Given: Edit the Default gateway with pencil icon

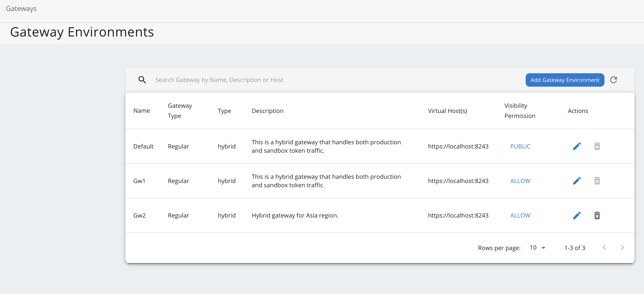Looking at the screenshot, I should coord(577,146).
